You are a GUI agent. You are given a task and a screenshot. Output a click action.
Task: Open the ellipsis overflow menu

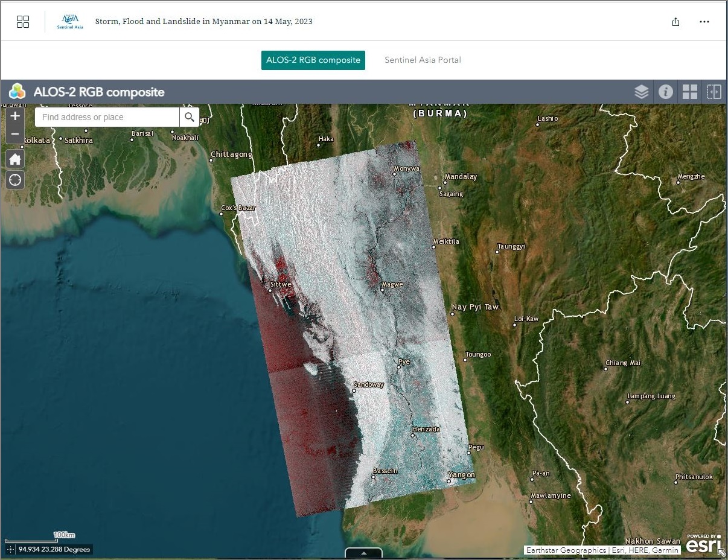coord(704,22)
